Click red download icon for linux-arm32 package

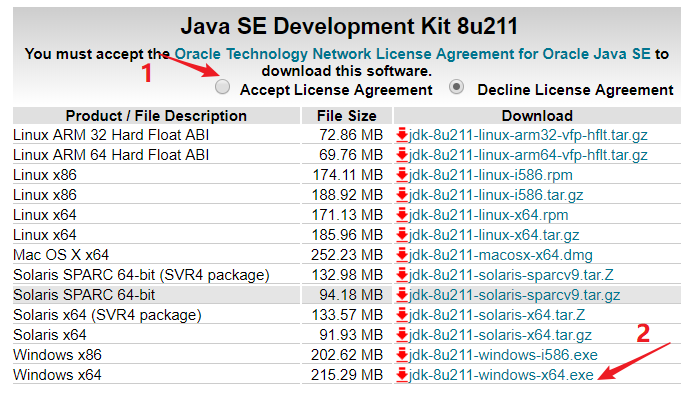point(402,135)
